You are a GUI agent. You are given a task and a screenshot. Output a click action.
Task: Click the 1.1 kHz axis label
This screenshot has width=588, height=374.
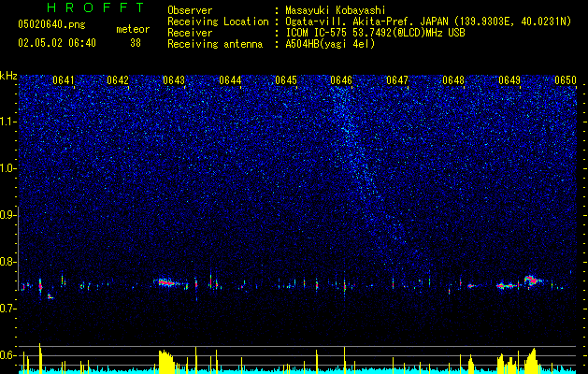pos(8,122)
